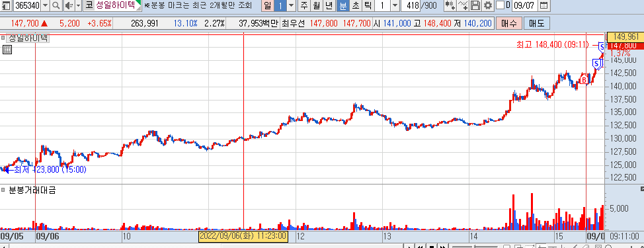Toggle the square next to 분봉거래대금
Viewport: 644px width, 248px height.
tap(3, 190)
